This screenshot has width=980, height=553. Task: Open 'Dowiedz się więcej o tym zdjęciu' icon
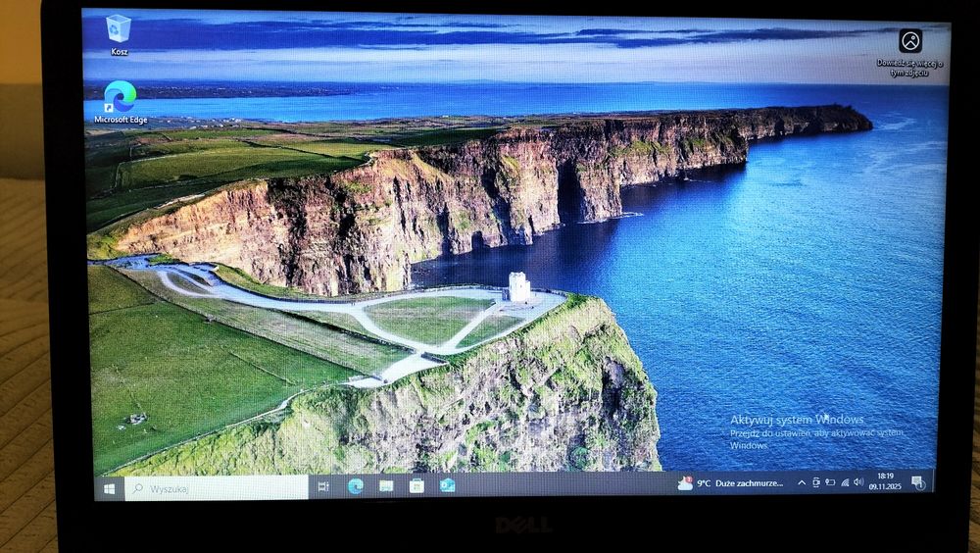tap(910, 53)
